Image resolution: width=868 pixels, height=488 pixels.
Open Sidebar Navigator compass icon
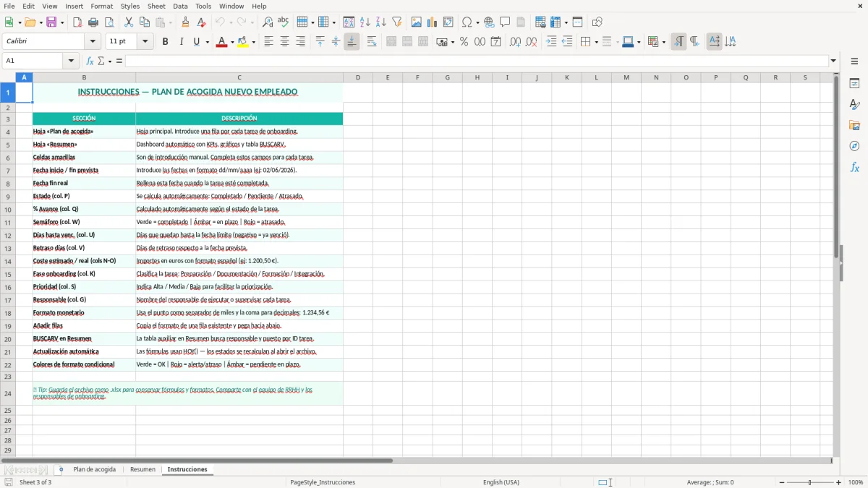(854, 146)
